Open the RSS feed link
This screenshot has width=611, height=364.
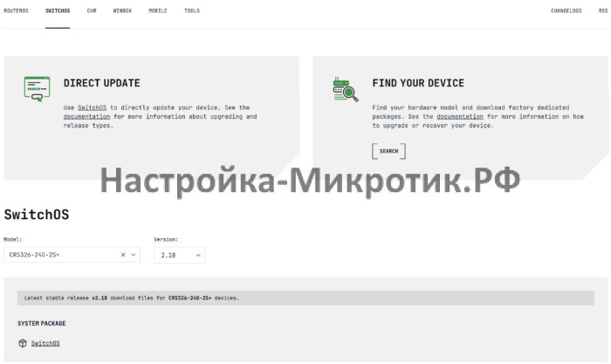click(x=603, y=11)
